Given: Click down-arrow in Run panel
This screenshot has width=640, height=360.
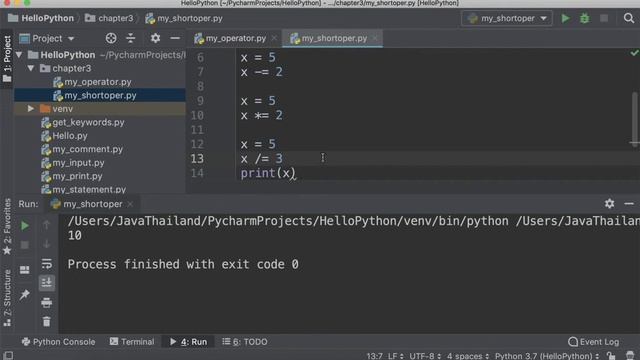Looking at the screenshot, I should point(47,244).
